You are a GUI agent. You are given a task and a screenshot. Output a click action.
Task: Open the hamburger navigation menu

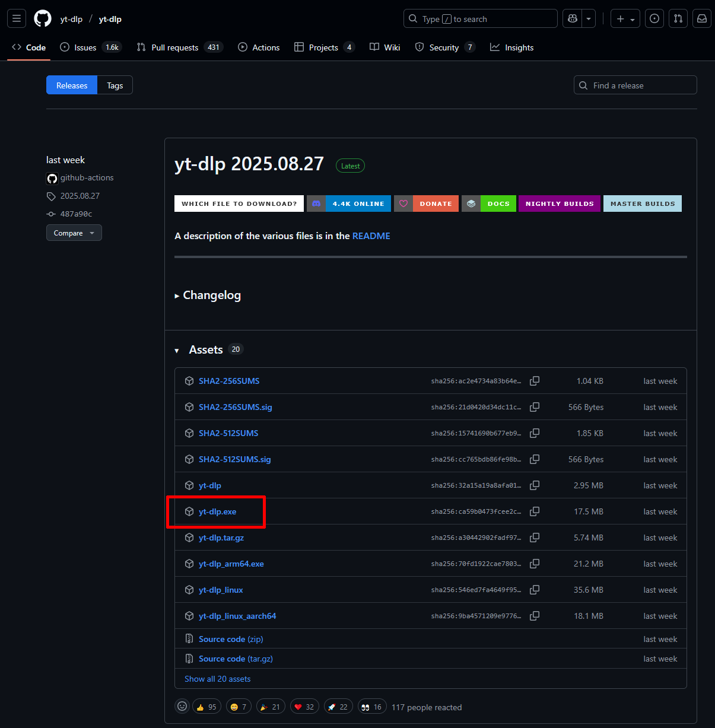coord(17,18)
